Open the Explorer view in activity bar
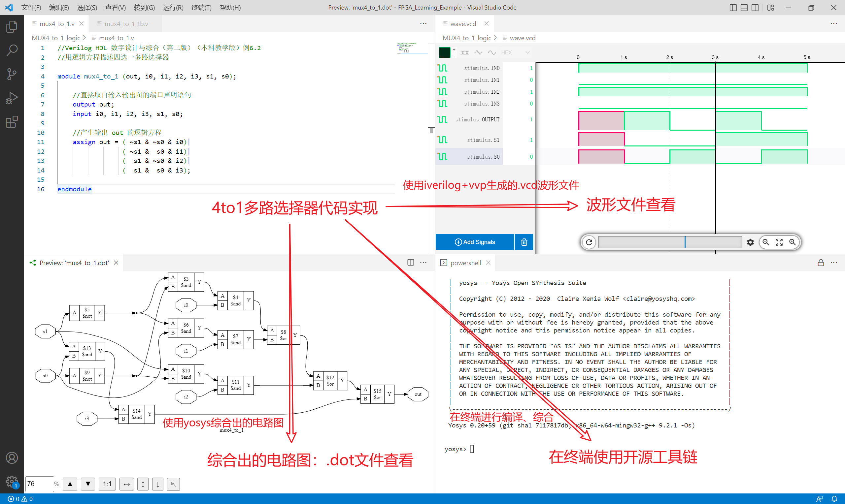This screenshot has width=845, height=504. pyautogui.click(x=12, y=27)
